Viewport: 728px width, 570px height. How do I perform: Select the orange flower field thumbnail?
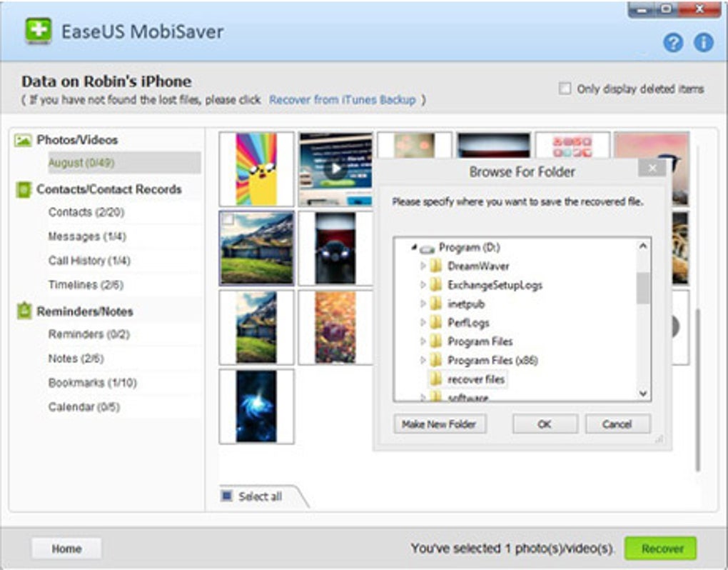(335, 328)
